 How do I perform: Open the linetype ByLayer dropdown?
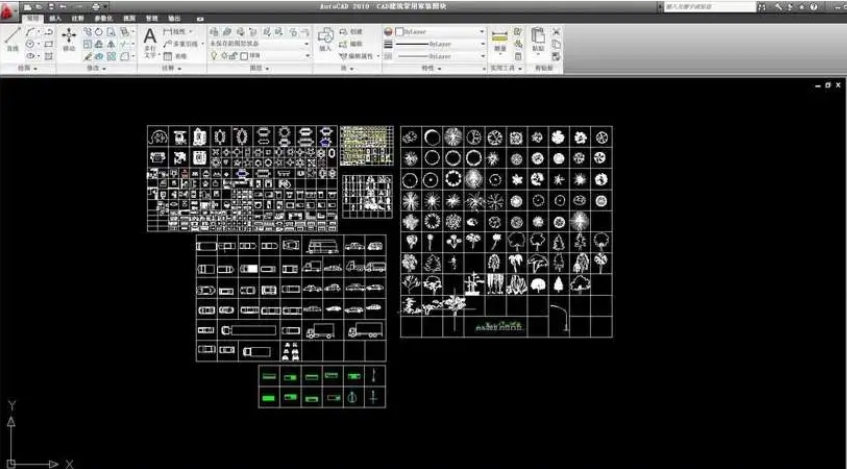tap(440, 56)
